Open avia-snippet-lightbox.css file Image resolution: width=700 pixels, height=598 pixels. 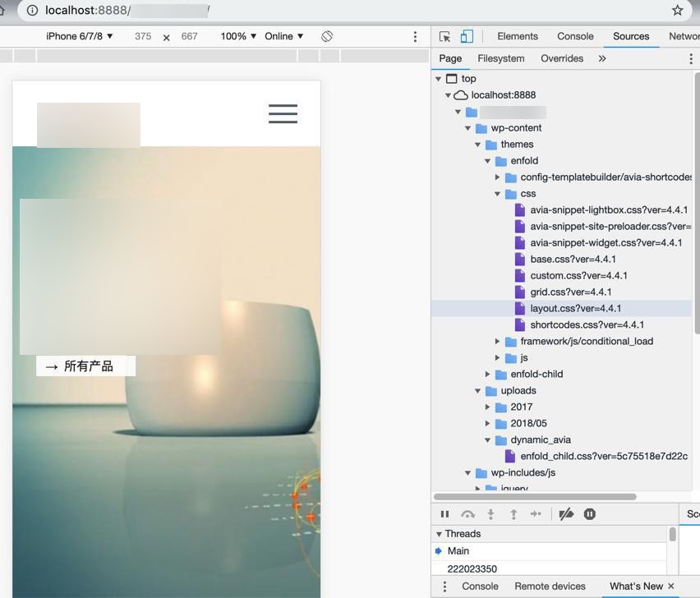609,209
